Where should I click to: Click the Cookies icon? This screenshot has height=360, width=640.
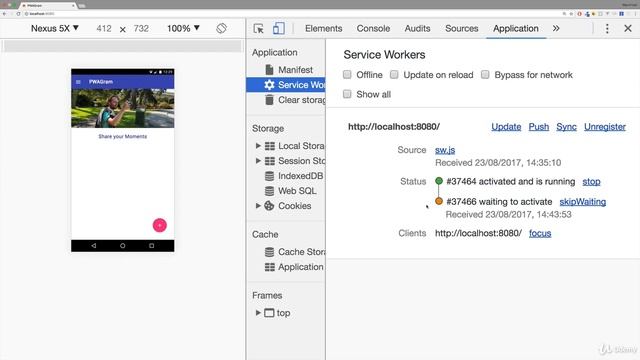point(269,206)
